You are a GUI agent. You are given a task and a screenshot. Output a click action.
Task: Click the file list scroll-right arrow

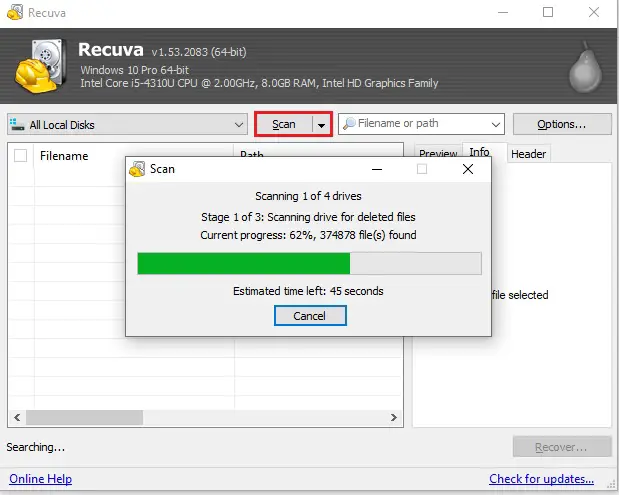pyautogui.click(x=394, y=417)
